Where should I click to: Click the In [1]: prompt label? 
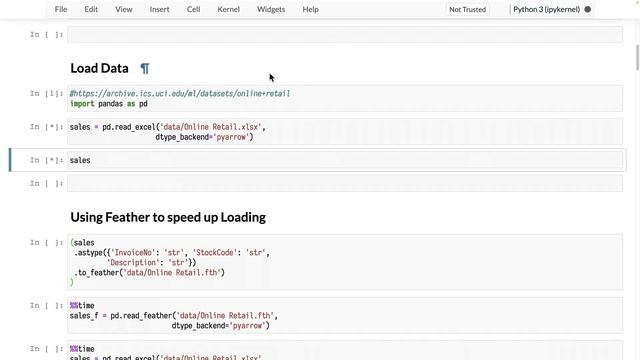[x=46, y=93]
